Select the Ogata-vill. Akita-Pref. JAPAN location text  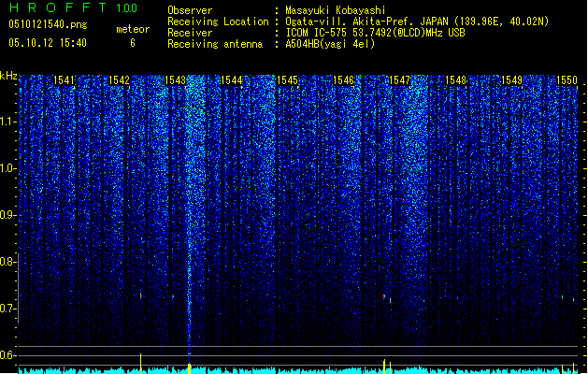(417, 22)
